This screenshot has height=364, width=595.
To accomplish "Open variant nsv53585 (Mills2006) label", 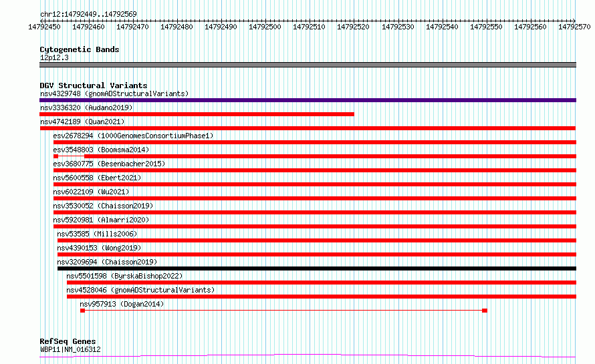I will point(97,234).
